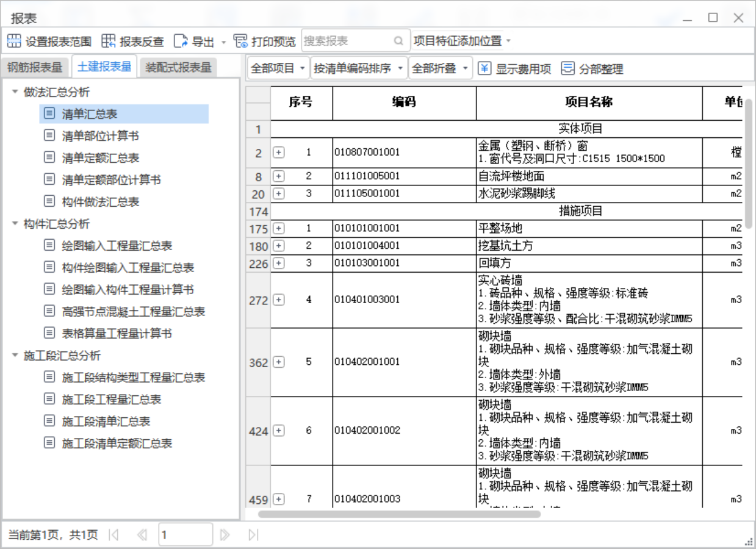
Task: Click the document icon beside 施工段结构类型工程量汇总表
Action: click(x=49, y=377)
